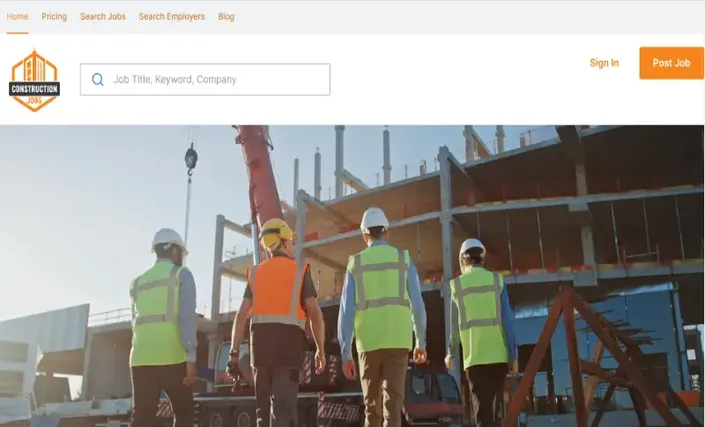This screenshot has height=427, width=705.
Task: Click the construction site hero image
Action: pyautogui.click(x=352, y=276)
